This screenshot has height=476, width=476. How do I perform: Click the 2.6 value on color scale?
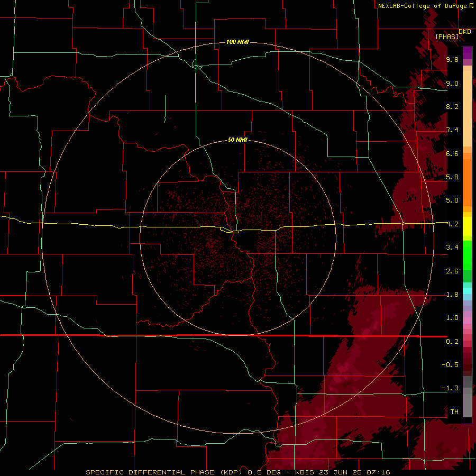click(452, 271)
